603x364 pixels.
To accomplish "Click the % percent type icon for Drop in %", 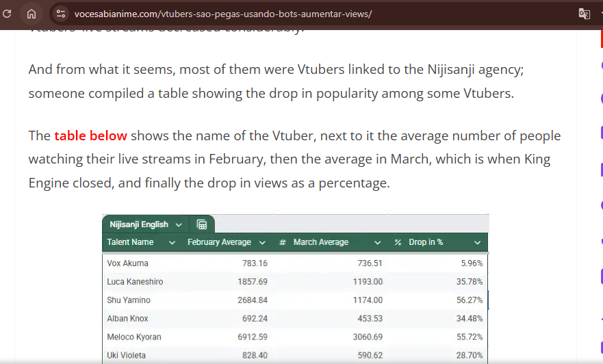I will click(x=398, y=242).
